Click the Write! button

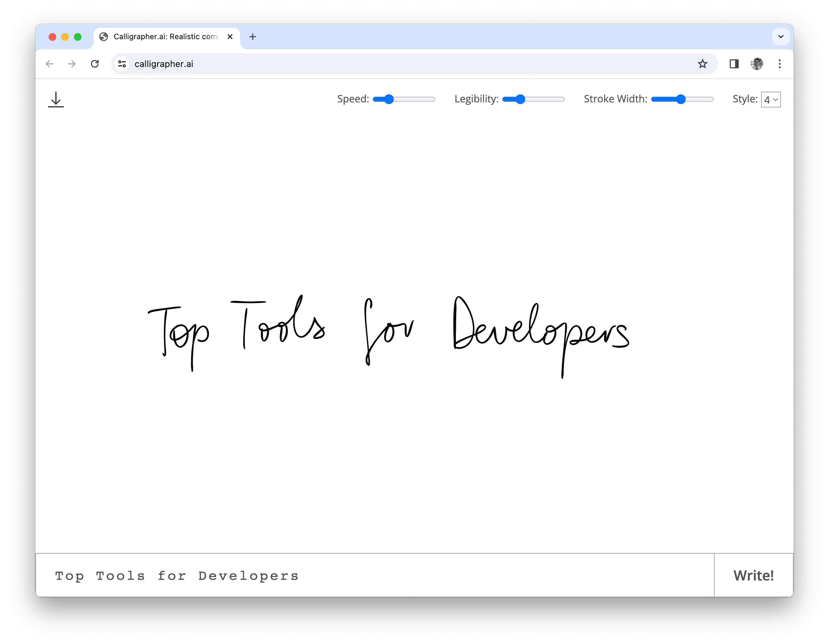tap(754, 576)
